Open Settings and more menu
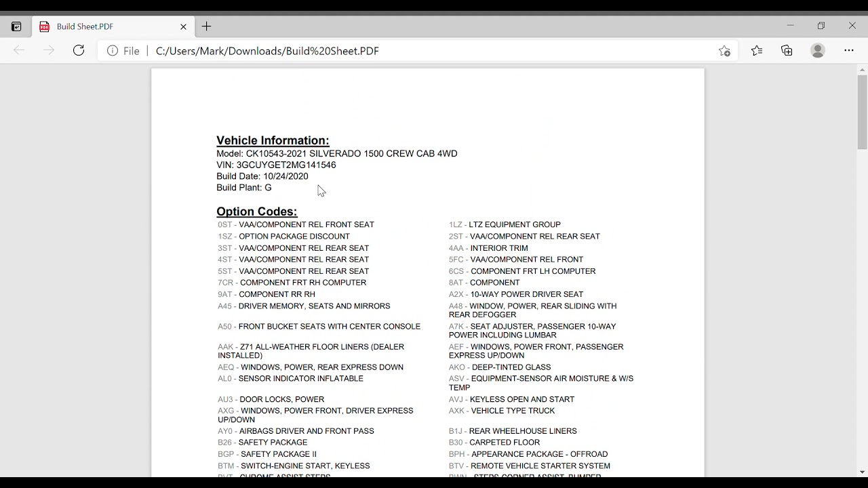Viewport: 868px width, 488px height. click(x=849, y=51)
